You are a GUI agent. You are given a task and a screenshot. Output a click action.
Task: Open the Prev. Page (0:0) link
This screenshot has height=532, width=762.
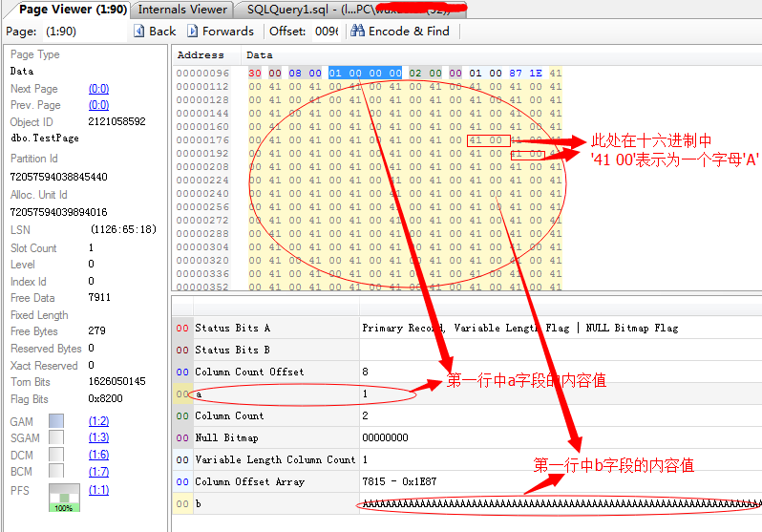pyautogui.click(x=98, y=105)
